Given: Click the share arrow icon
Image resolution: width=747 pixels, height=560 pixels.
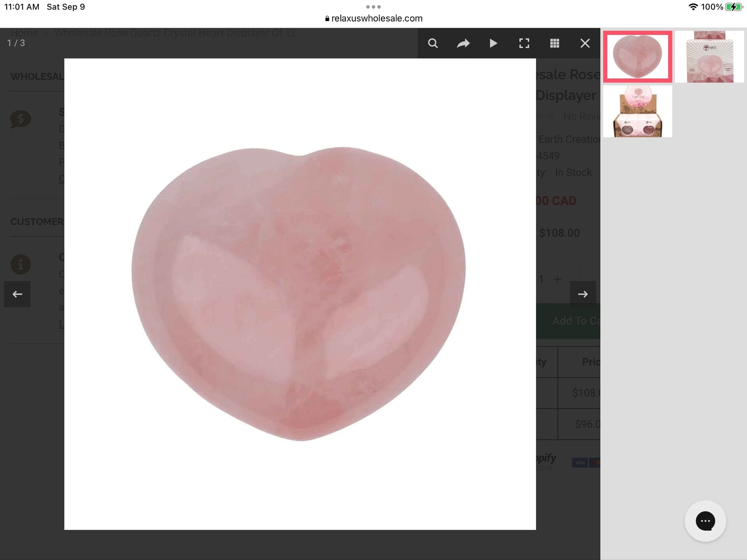Looking at the screenshot, I should (463, 43).
